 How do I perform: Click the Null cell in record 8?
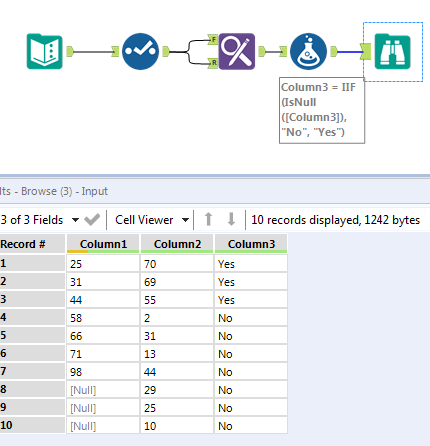coord(103,390)
